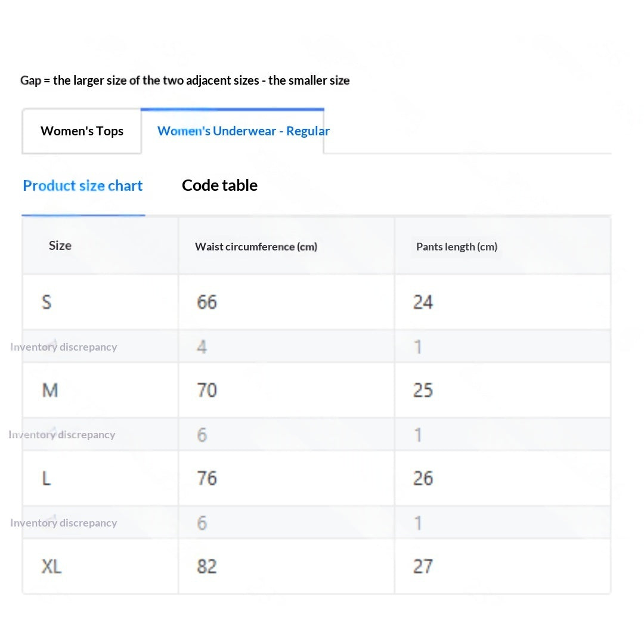The image size is (644, 644).
Task: Click the first Inventory discrepancy label
Action: (x=64, y=347)
